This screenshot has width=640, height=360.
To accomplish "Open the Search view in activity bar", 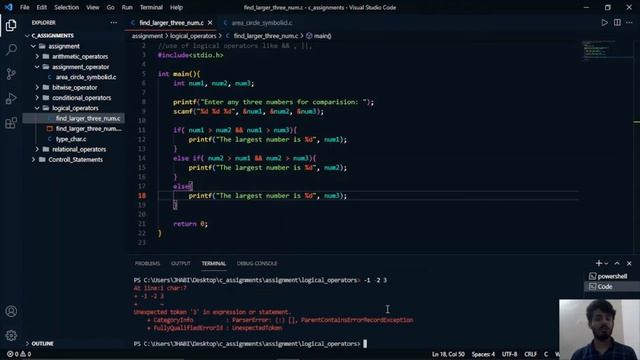I will tap(11, 50).
